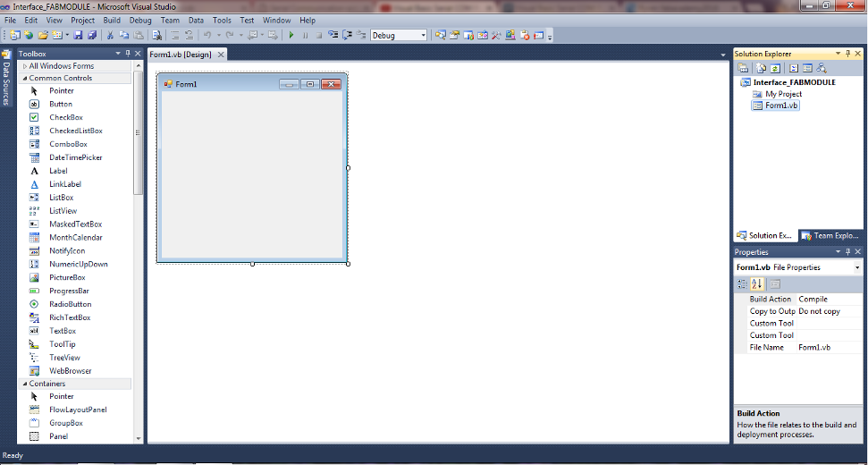Image resolution: width=868 pixels, height=465 pixels.
Task: Pin the Toolbox panel with pushpin icon
Action: 128,54
